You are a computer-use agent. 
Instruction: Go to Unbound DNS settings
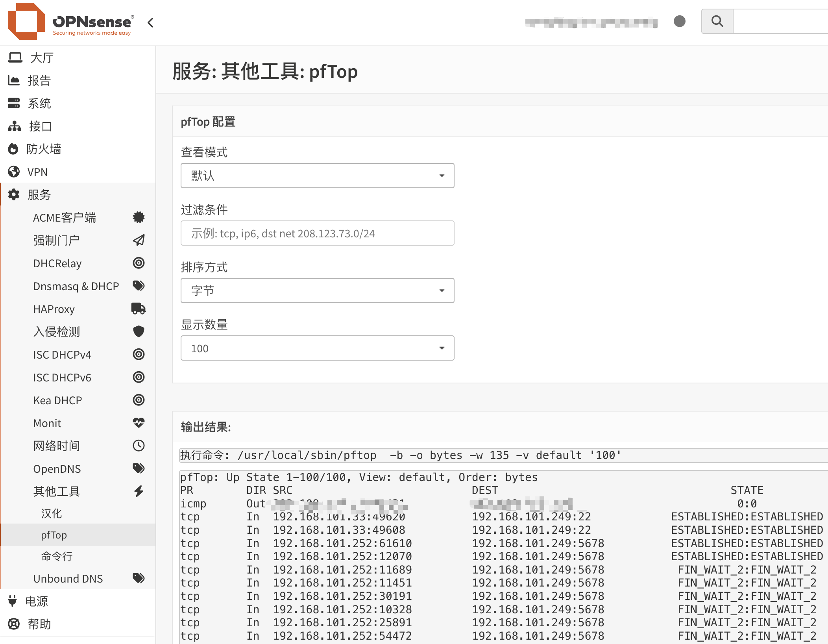pyautogui.click(x=68, y=579)
